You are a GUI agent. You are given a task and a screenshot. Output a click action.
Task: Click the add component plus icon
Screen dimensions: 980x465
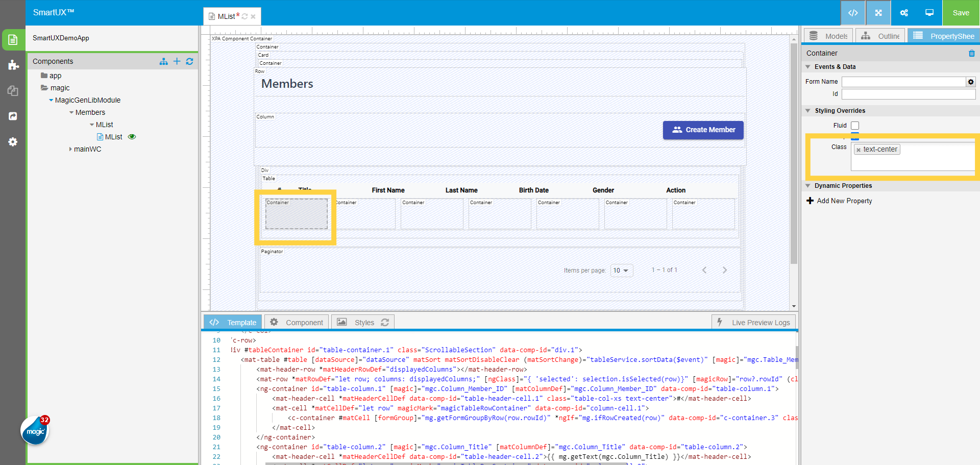point(177,61)
